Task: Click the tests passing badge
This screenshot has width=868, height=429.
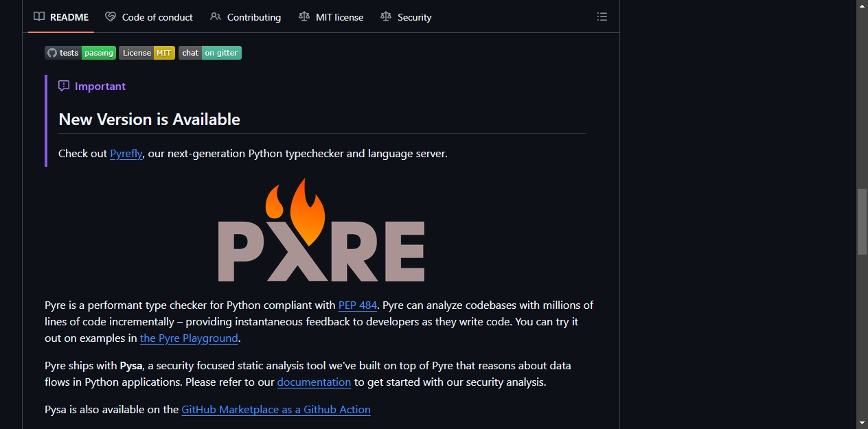Action: click(80, 53)
